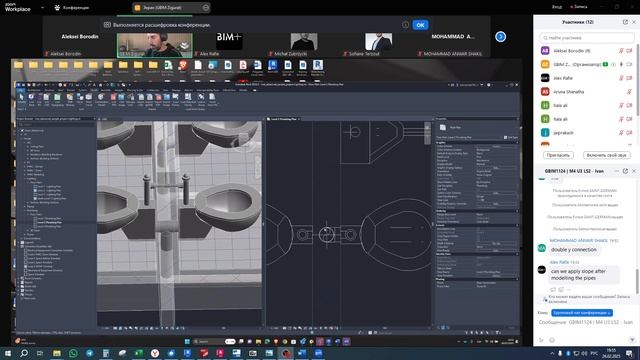Click the Import CAD ribbon icon
Image resolution: width=640 pixels, height=360 pixels.
coord(141,99)
